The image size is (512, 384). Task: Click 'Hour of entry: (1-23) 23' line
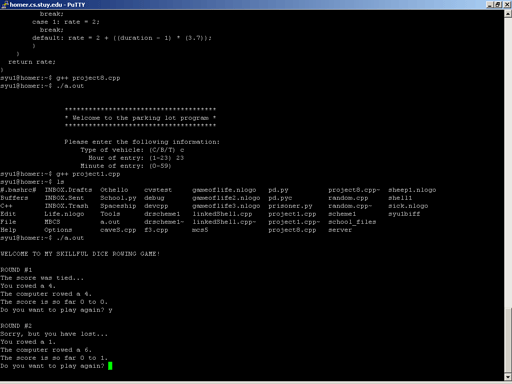tap(136, 158)
